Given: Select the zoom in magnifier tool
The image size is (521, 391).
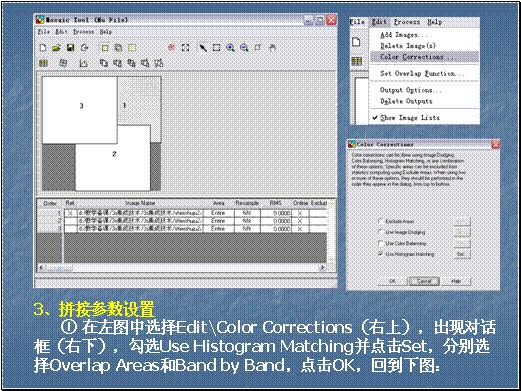Looking at the screenshot, I should (230, 48).
